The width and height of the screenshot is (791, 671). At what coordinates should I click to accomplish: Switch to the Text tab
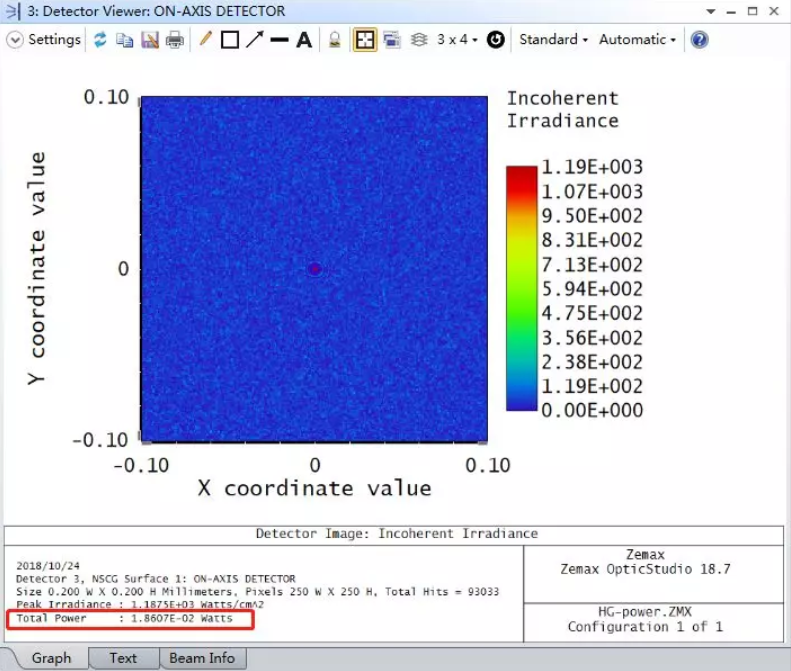(x=123, y=658)
